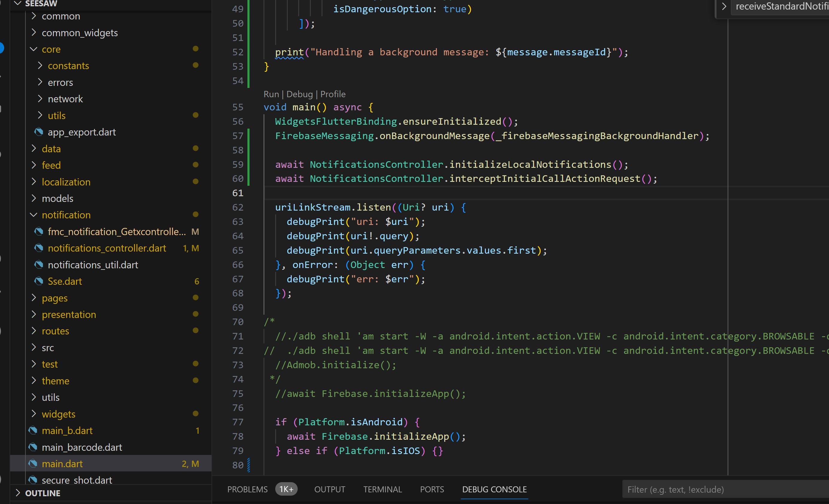Click the fmc_notification_Getxcontroller file icon
Viewport: 829px width, 504px height.
coord(39,232)
